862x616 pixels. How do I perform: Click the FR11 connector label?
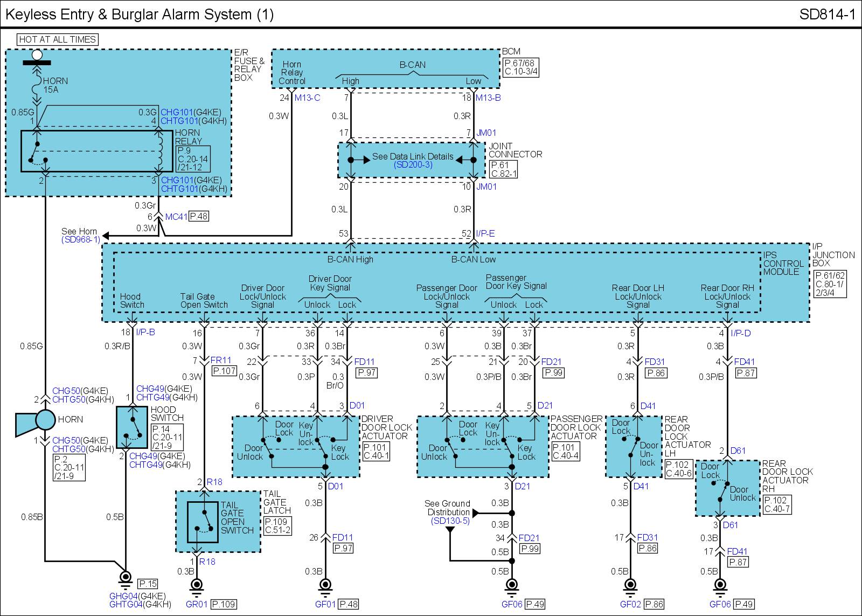(221, 361)
